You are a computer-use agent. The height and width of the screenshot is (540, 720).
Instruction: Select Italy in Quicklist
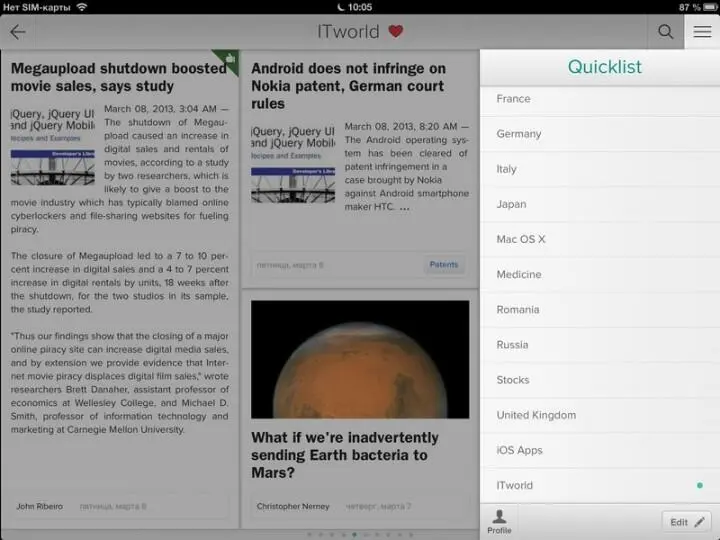pos(600,169)
